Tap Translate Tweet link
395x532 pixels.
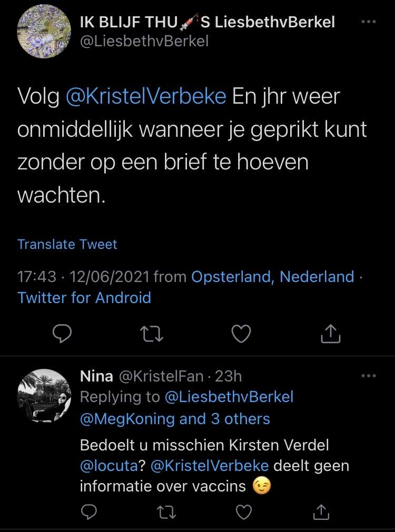(x=67, y=244)
